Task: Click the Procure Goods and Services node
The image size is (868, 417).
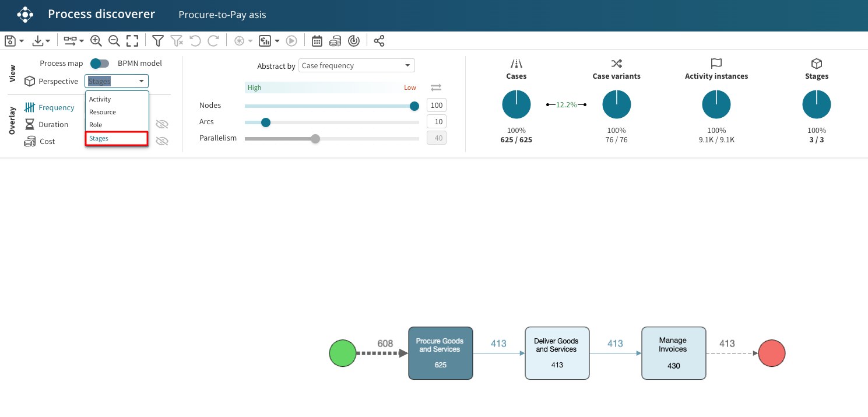Action: coord(440,353)
